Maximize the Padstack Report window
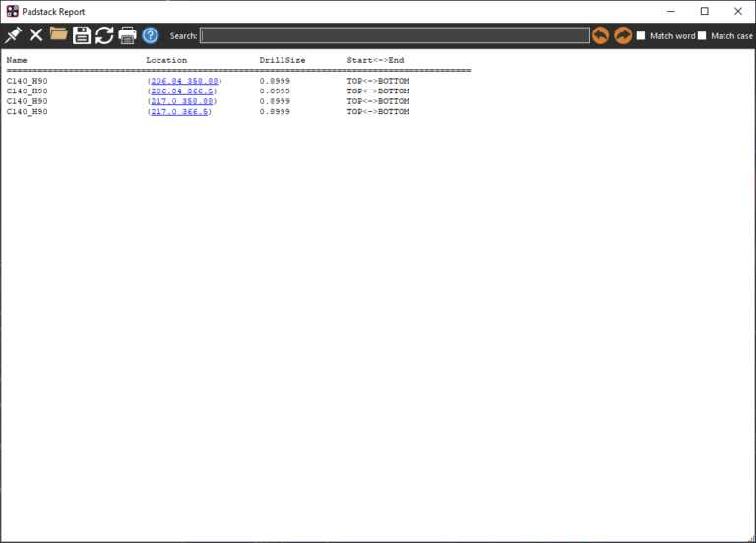The width and height of the screenshot is (756, 543). click(704, 11)
